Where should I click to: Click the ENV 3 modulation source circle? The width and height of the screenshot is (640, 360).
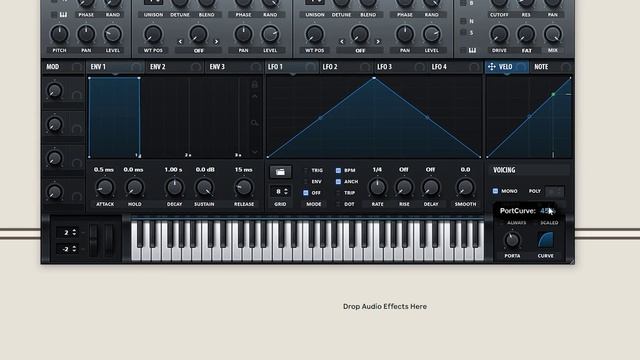tap(256, 67)
